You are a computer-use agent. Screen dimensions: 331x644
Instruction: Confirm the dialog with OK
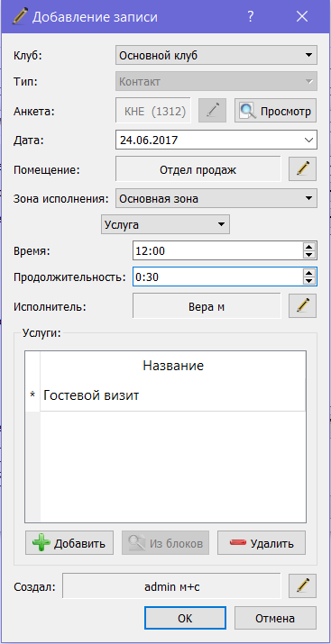click(185, 618)
